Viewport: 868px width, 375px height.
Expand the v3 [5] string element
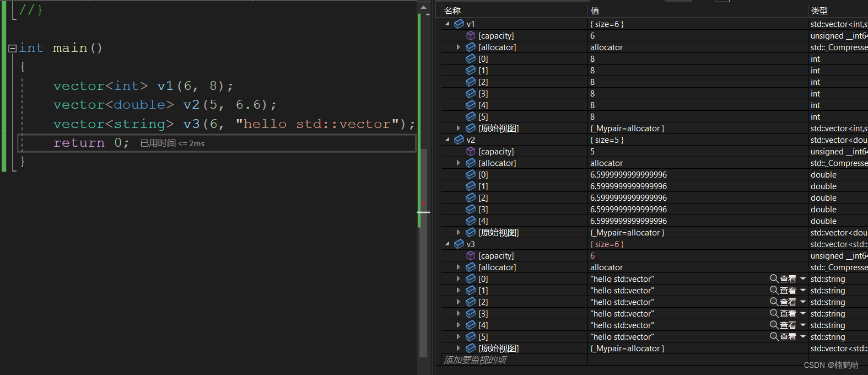coord(459,337)
